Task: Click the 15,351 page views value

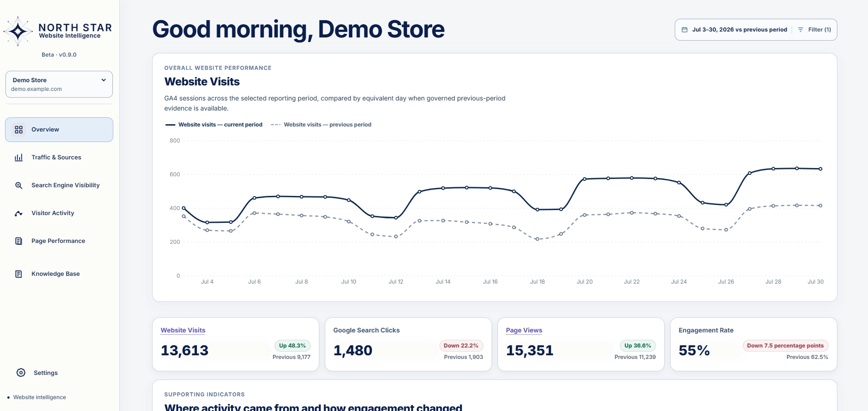Action: [529, 350]
